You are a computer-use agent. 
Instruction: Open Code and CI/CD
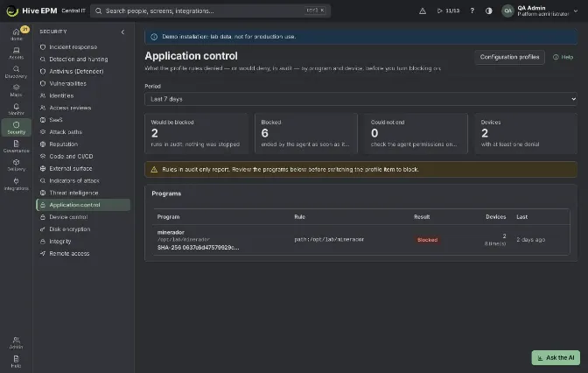coord(83,156)
